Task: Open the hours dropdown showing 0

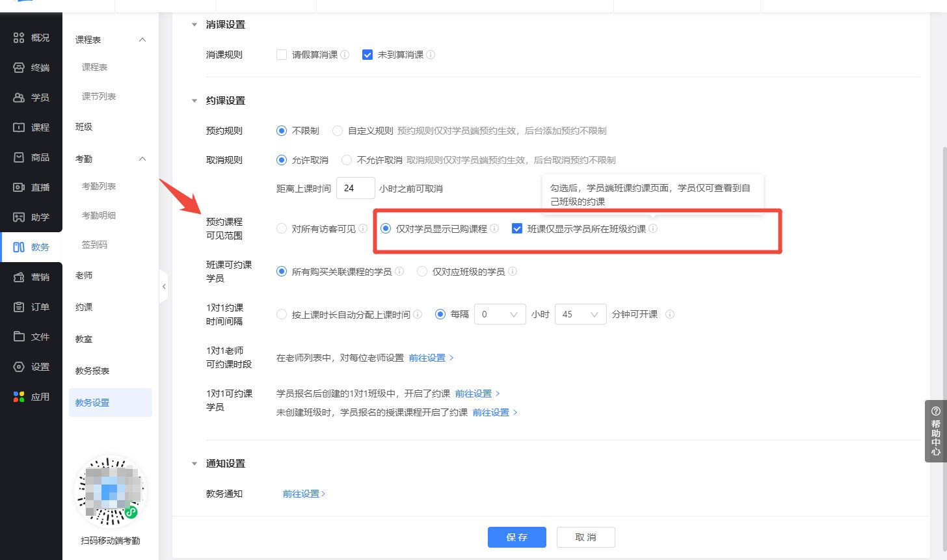Action: pos(500,314)
